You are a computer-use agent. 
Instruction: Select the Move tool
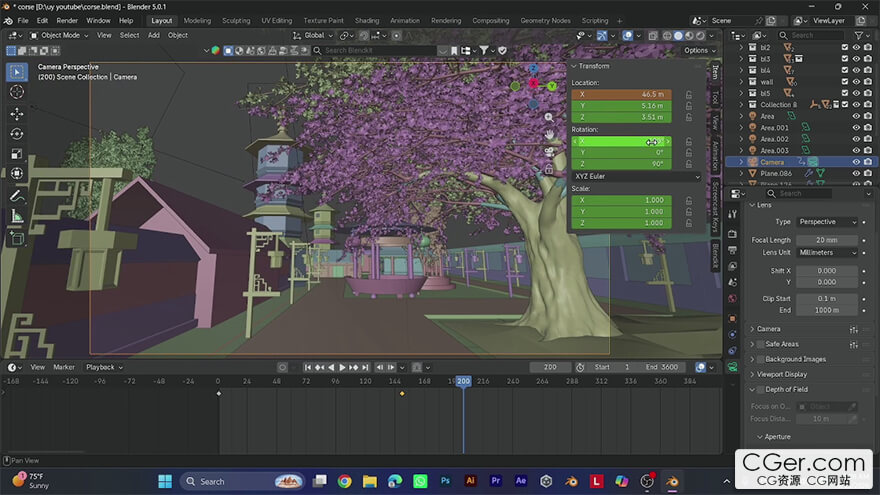tap(17, 114)
